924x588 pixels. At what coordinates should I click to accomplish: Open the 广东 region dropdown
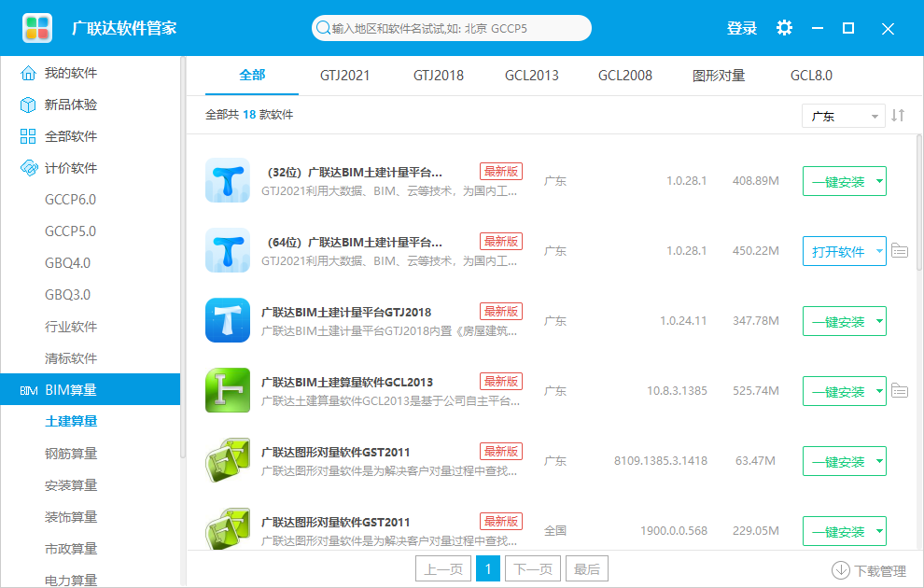[844, 116]
